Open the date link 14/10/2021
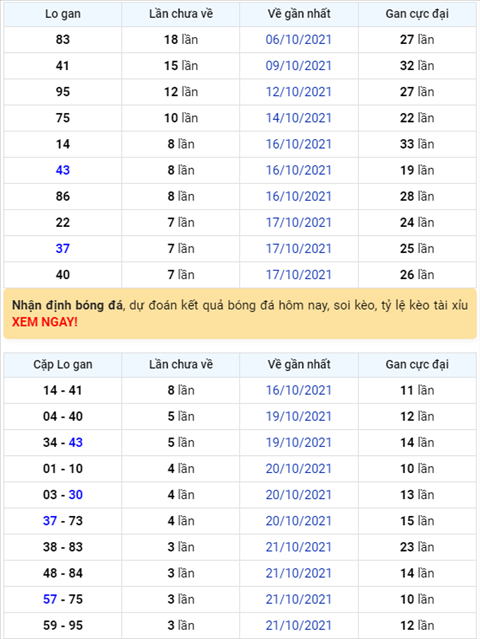 coord(299,118)
